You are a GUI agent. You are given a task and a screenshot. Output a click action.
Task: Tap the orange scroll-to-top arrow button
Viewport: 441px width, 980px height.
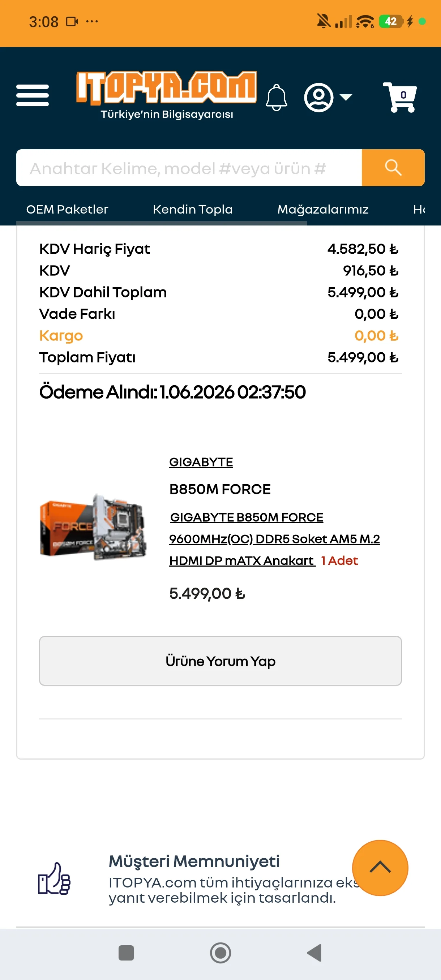(x=380, y=867)
